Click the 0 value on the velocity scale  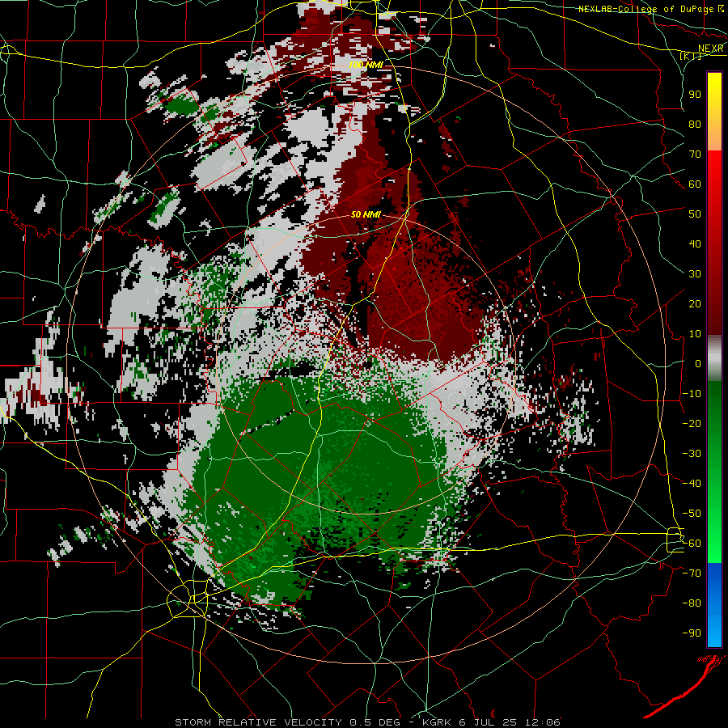click(x=698, y=363)
